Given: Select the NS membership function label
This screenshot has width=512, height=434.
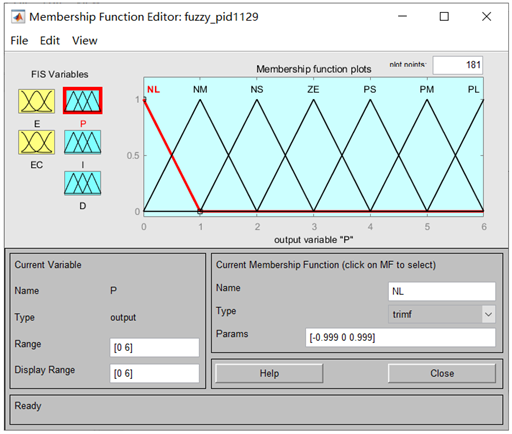Looking at the screenshot, I should click(x=257, y=89).
